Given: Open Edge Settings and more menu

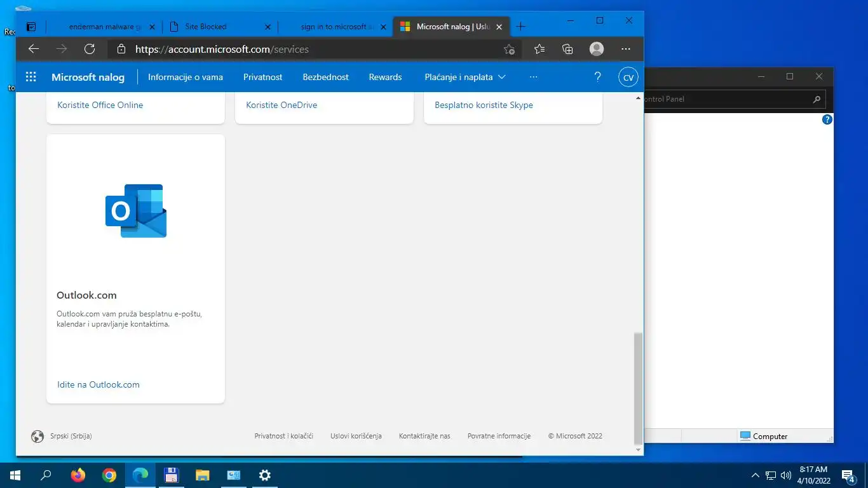Looking at the screenshot, I should coord(626,49).
